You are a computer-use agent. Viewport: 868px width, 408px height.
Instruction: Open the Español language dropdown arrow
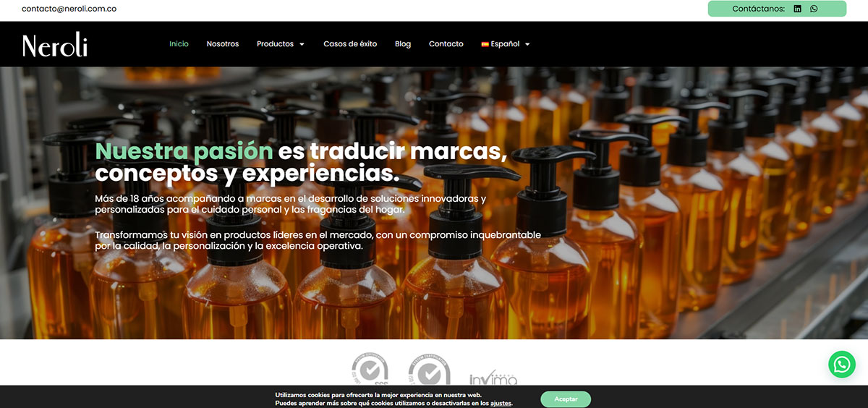pos(527,44)
